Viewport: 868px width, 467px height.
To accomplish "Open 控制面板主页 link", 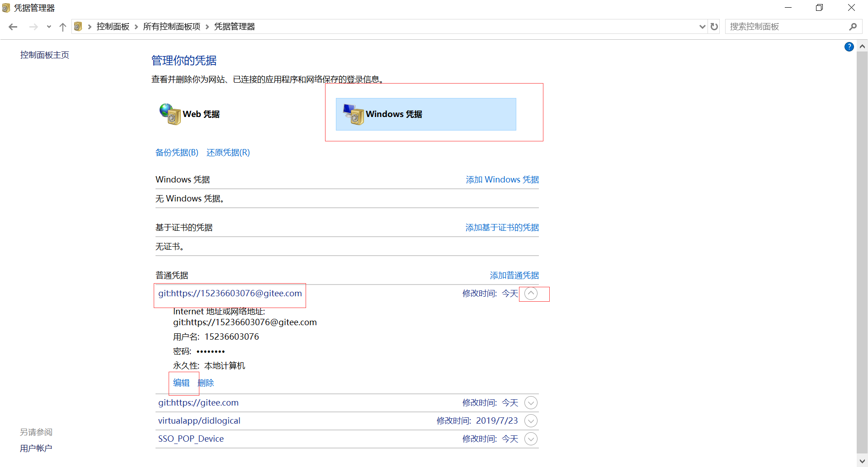I will point(45,55).
